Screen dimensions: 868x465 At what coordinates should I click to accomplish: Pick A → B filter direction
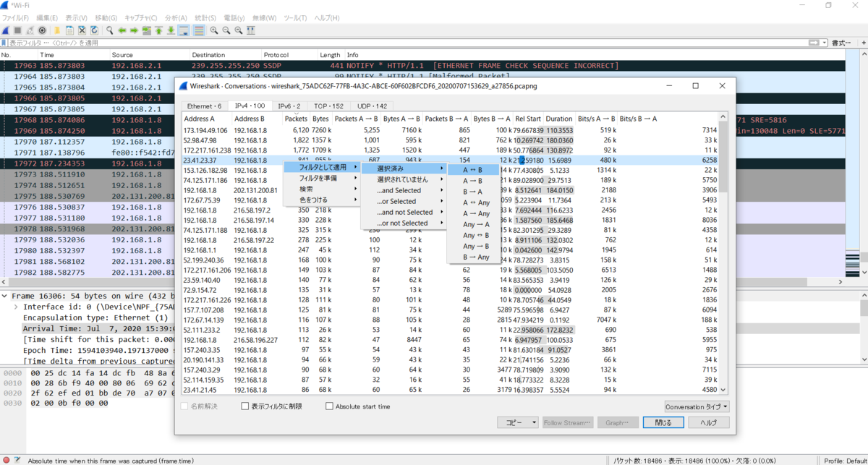[474, 181]
